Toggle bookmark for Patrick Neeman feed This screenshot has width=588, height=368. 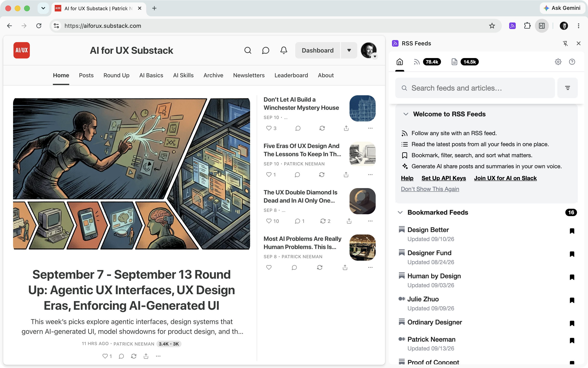(x=572, y=340)
